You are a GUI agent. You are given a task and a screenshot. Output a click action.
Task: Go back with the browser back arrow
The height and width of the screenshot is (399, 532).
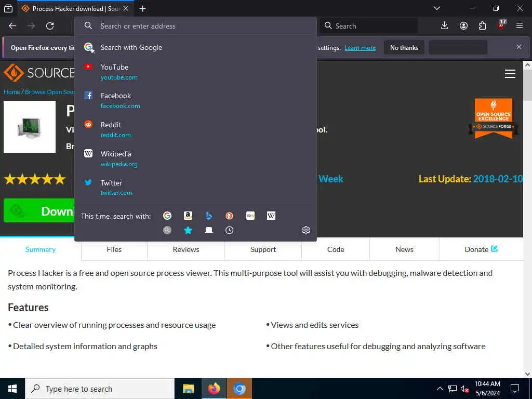[12, 26]
